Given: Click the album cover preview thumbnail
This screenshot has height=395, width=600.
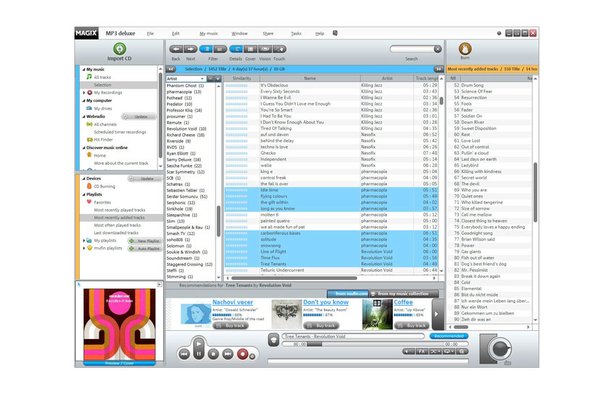Looking at the screenshot, I should click(119, 324).
